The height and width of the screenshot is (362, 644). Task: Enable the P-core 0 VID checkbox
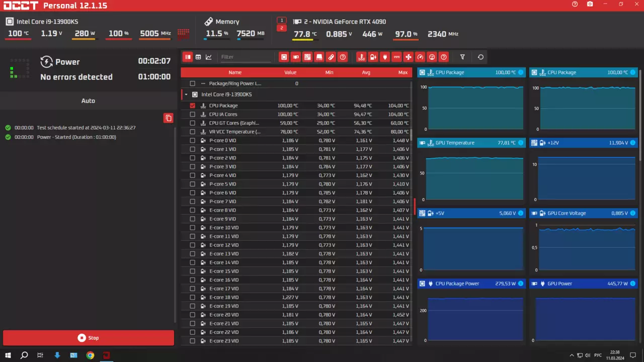192,141
